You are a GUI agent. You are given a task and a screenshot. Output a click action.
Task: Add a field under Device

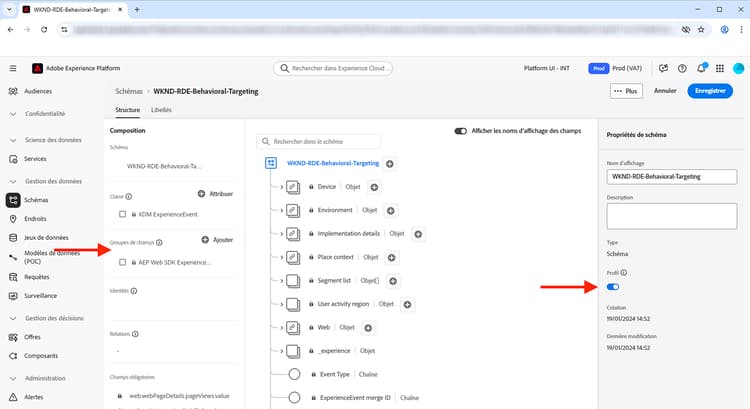tap(375, 187)
